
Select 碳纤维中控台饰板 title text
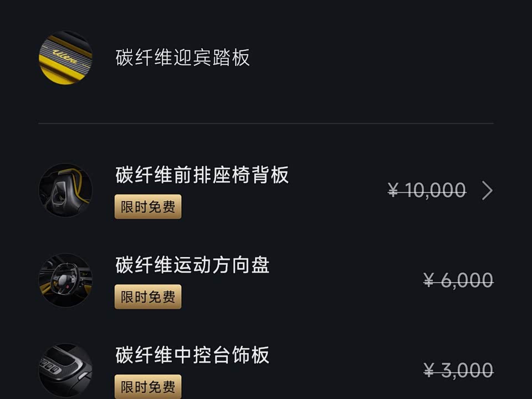point(192,355)
